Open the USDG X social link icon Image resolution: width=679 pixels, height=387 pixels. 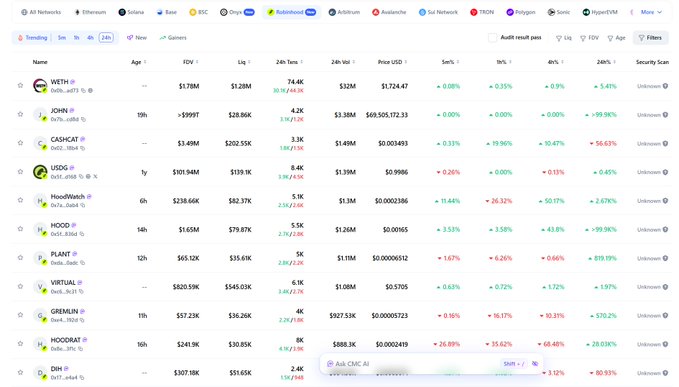(95, 177)
